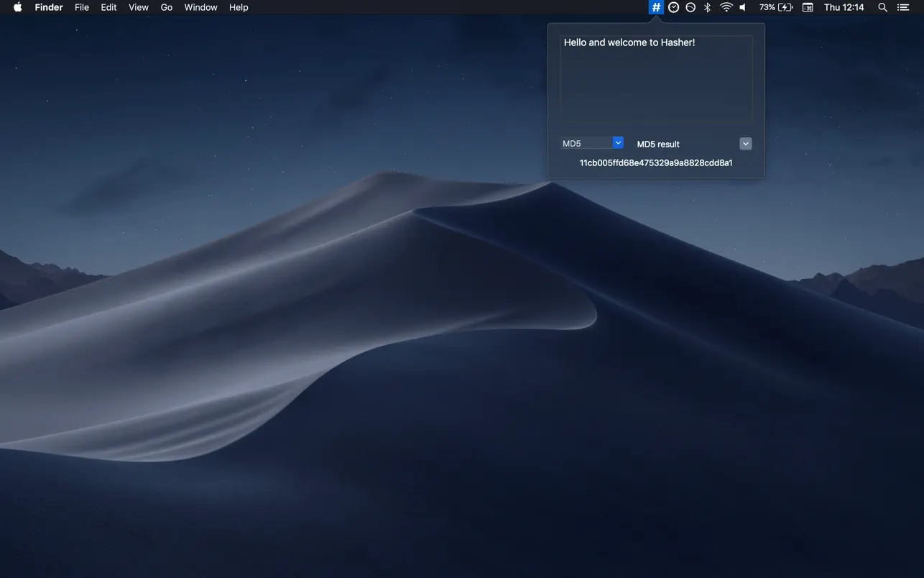The image size is (924, 578).
Task: Click the volume speaker icon
Action: [x=742, y=7]
